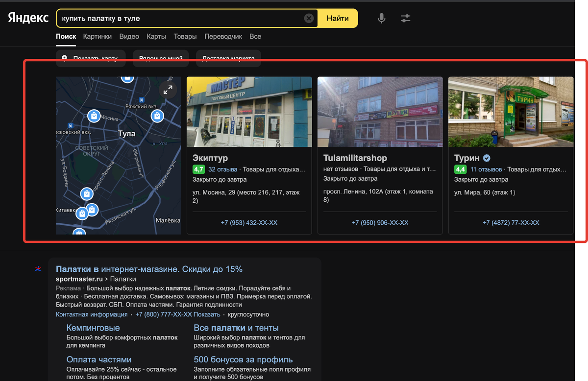Open the 500 бонусов за профиль sitelink
The width and height of the screenshot is (588, 381).
pos(244,359)
